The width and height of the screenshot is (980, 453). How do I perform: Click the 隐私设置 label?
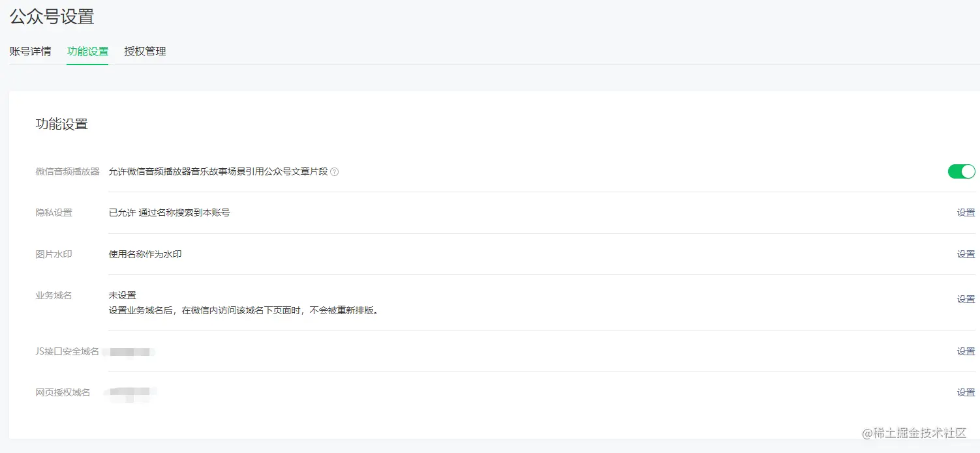click(54, 212)
